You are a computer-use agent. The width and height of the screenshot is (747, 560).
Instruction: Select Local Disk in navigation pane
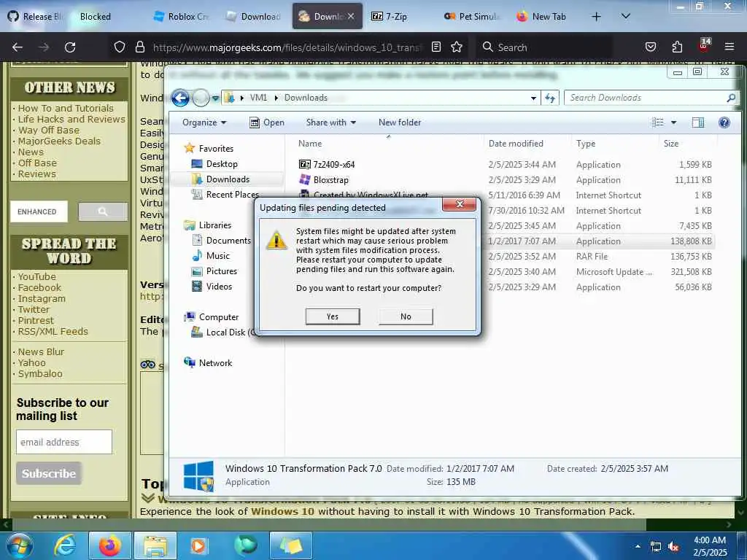(222, 332)
